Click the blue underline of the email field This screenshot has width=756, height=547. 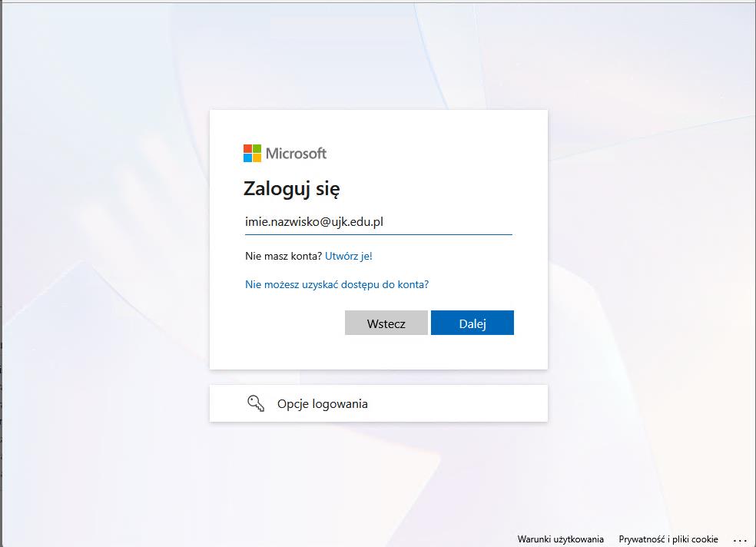[x=379, y=234]
